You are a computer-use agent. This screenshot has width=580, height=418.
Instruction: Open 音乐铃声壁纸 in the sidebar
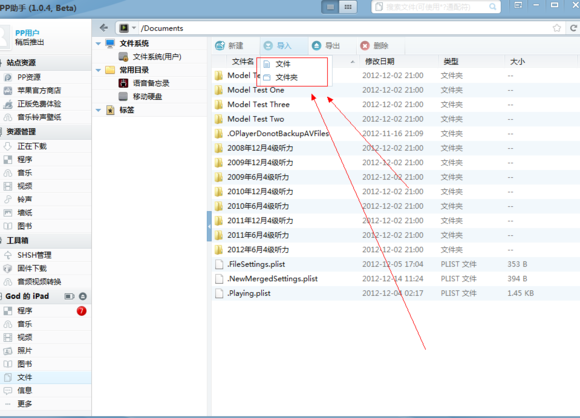(x=39, y=117)
